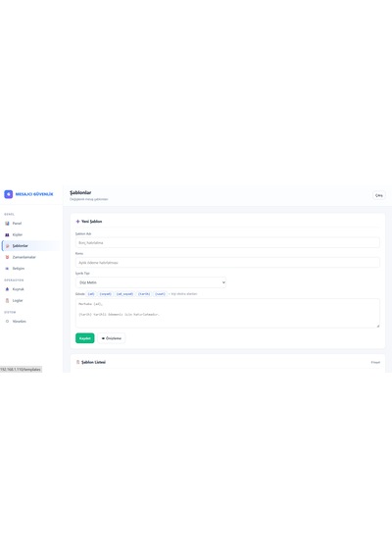The height and width of the screenshot is (559, 392).
Task: Focus the Şablon Adı input field
Action: [227, 243]
